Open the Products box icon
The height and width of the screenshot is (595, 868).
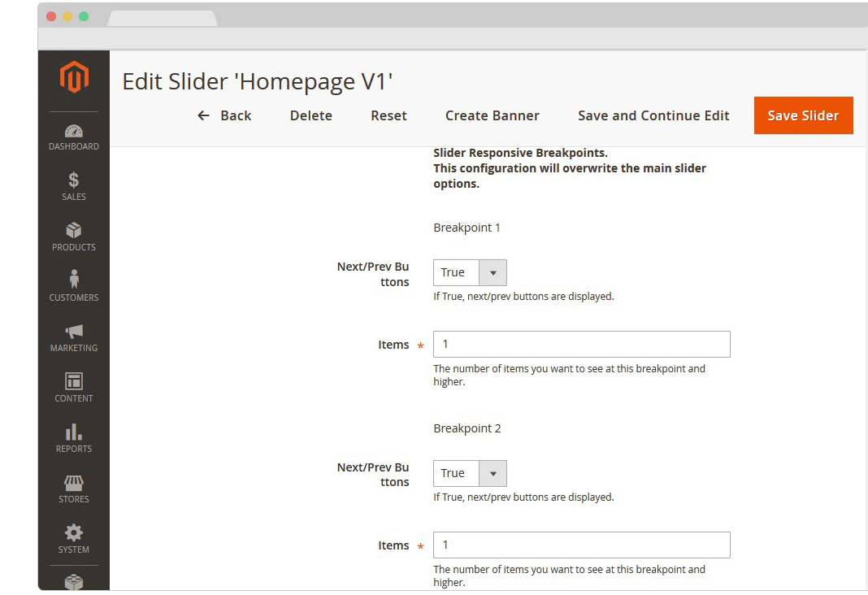click(x=74, y=231)
